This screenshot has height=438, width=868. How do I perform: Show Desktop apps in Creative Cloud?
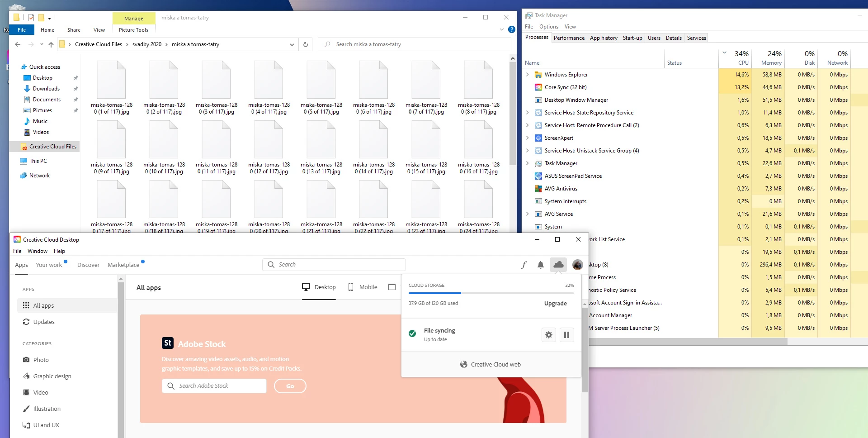[x=319, y=287]
